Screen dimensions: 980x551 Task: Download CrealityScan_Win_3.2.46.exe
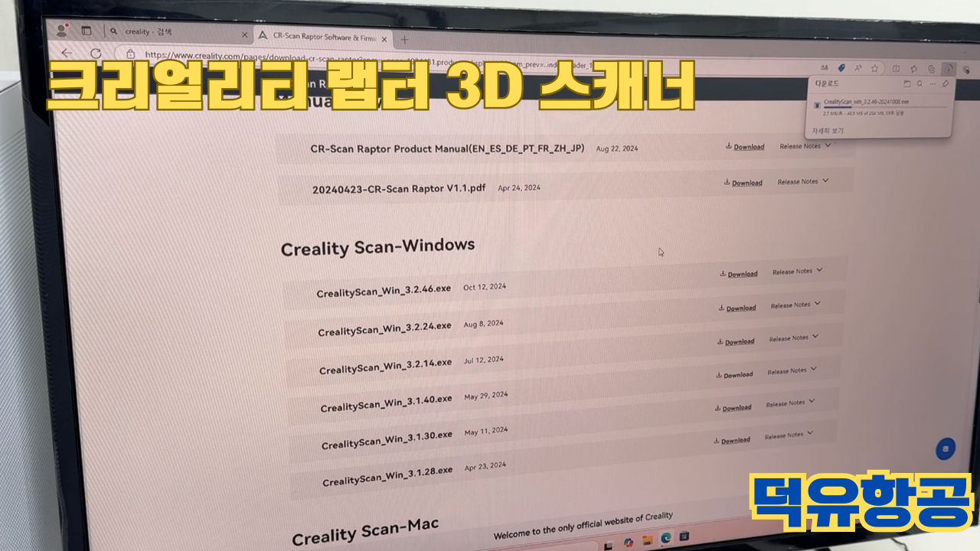click(739, 273)
